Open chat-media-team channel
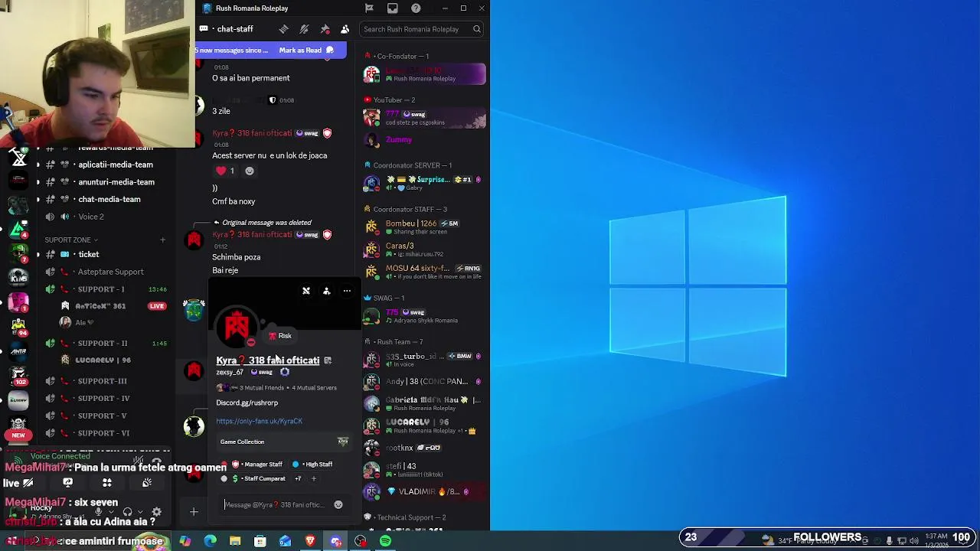Image resolution: width=980 pixels, height=551 pixels. 106,199
